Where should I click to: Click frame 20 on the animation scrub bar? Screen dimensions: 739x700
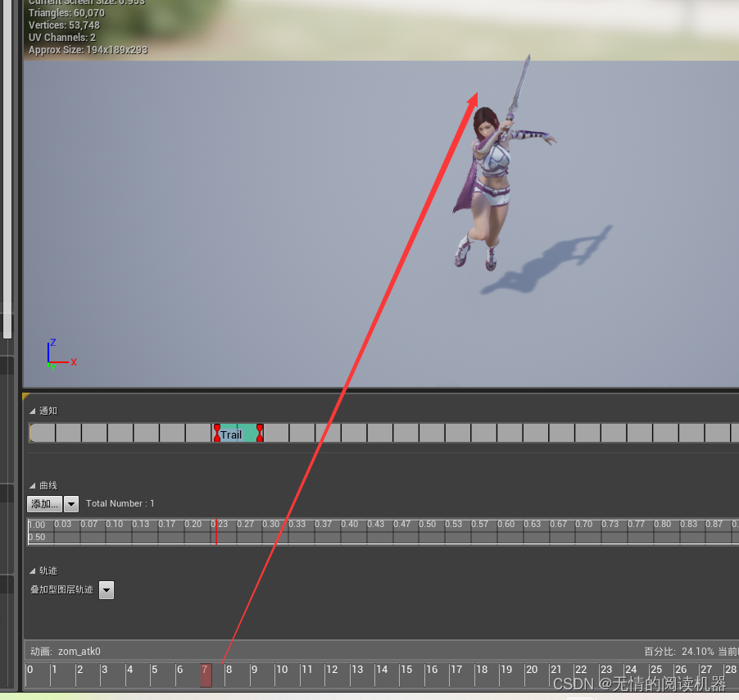[532, 670]
